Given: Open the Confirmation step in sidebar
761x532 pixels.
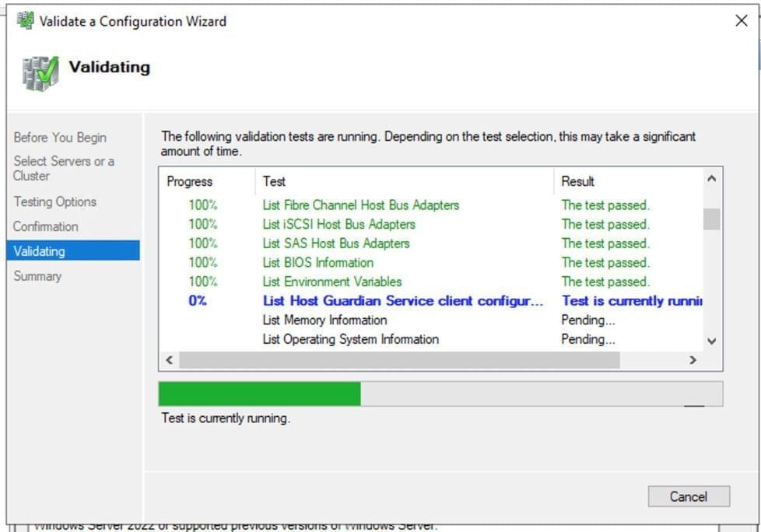Looking at the screenshot, I should [x=46, y=226].
